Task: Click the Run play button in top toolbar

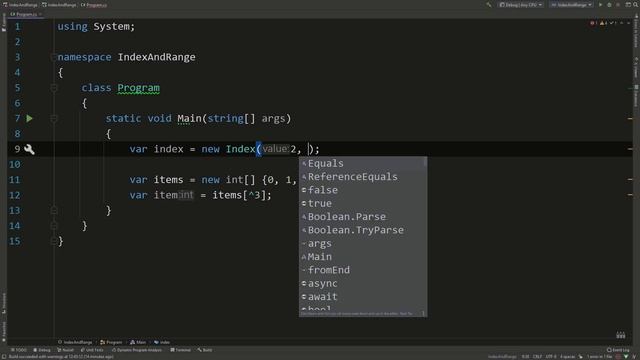Action: (600, 5)
